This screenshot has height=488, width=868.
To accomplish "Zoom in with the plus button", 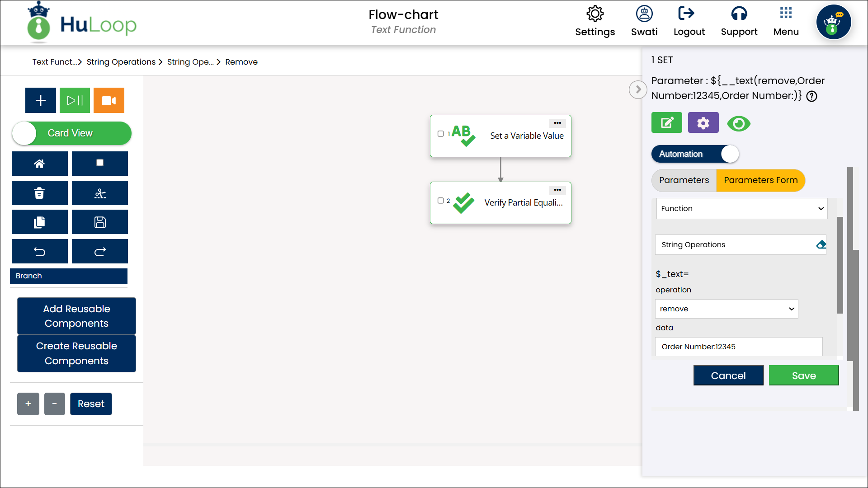I will pyautogui.click(x=28, y=404).
